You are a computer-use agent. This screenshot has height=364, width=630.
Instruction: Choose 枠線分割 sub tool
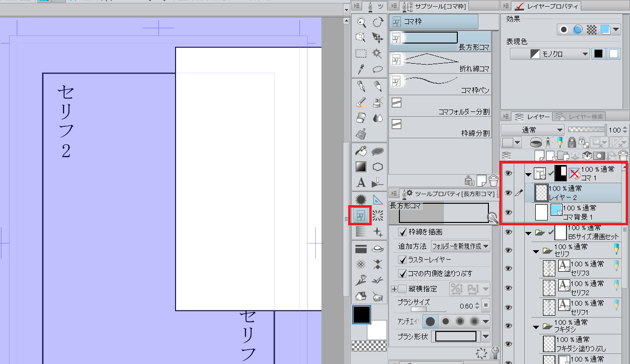[440, 128]
